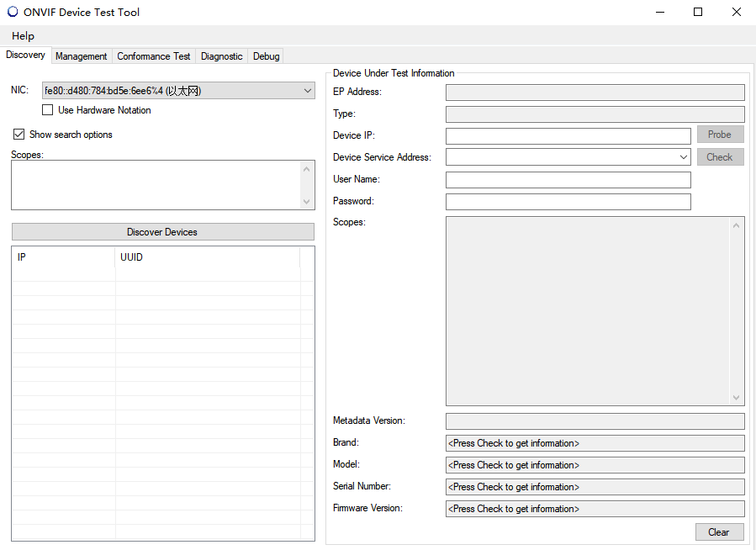Focus the User Name text field
This screenshot has height=550, width=756.
click(568, 180)
